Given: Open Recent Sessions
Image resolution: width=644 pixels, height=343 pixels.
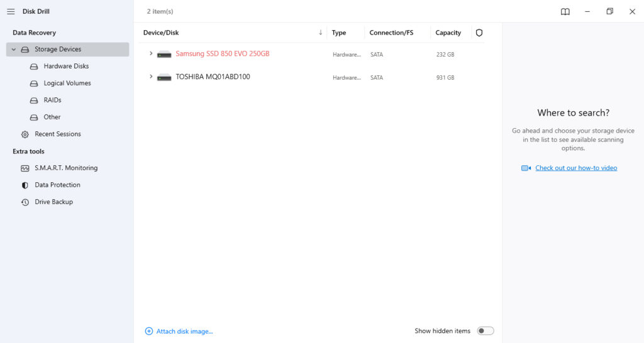Looking at the screenshot, I should tap(58, 134).
